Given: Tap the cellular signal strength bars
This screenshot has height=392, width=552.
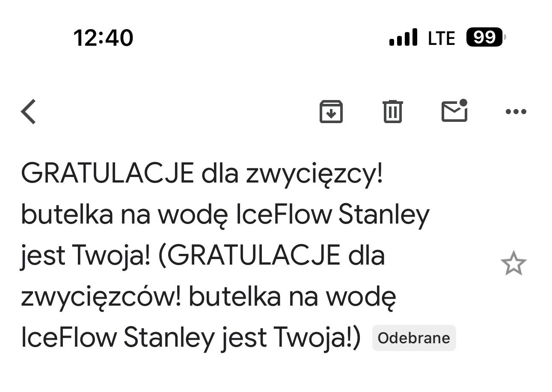Looking at the screenshot, I should pos(403,38).
